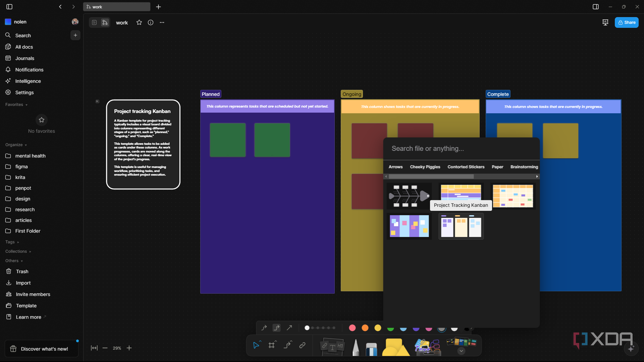
Task: Open the Cheeky Piggies template tab
Action: tap(425, 167)
